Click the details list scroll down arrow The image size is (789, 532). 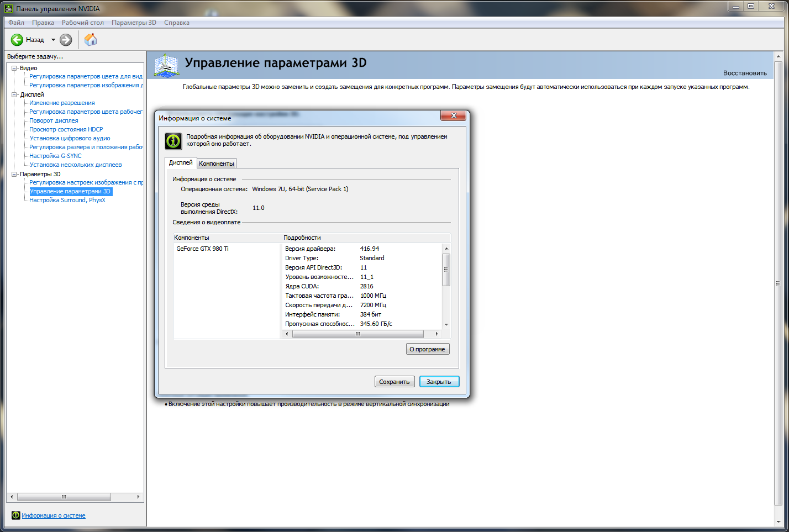click(446, 325)
